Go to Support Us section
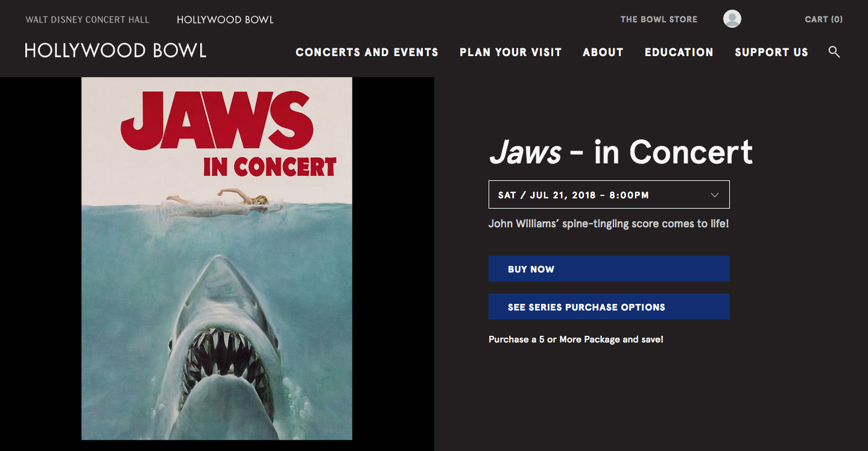Viewport: 868px width, 451px height. (x=771, y=52)
